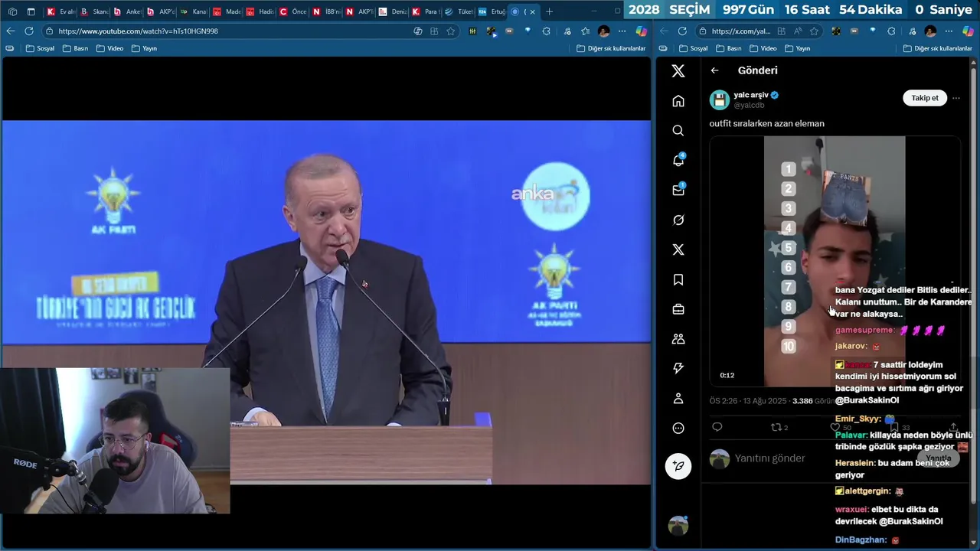This screenshot has width=980, height=551.
Task: Open split screen icon in left address bar
Action: coord(434,31)
